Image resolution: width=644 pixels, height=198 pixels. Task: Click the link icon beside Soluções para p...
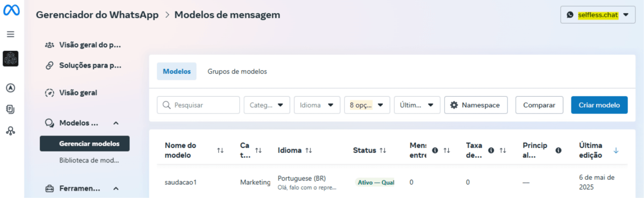coord(49,66)
